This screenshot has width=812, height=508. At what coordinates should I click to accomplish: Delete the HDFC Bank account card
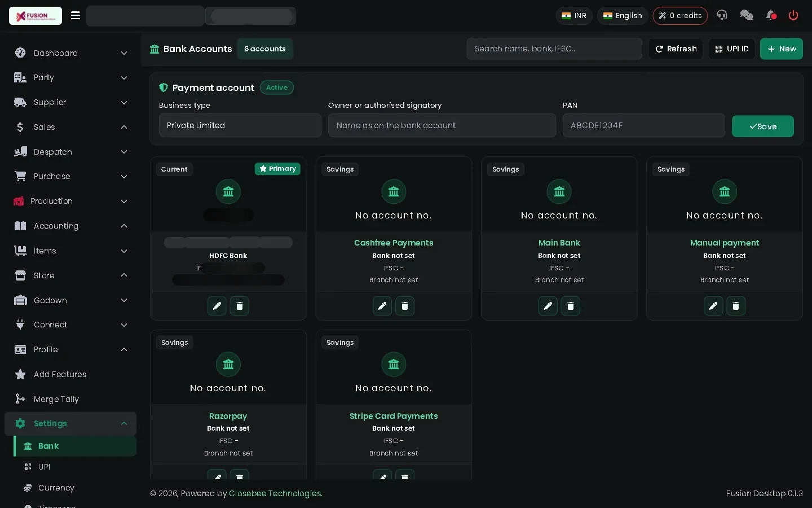click(240, 306)
